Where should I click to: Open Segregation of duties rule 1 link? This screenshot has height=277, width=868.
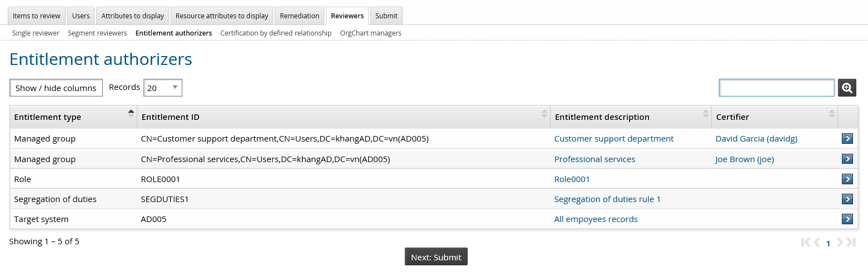[x=607, y=199]
